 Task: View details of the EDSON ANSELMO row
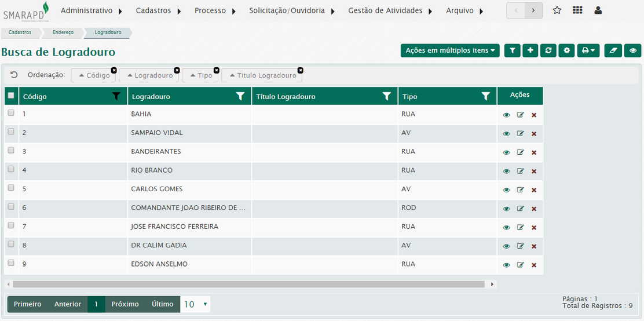click(x=507, y=265)
